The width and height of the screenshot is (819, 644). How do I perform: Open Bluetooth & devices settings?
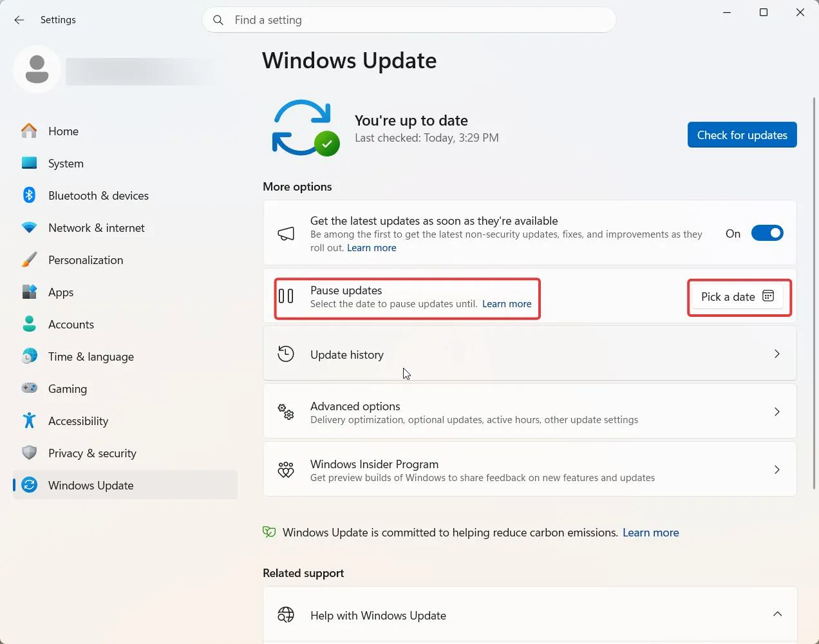tap(126, 195)
